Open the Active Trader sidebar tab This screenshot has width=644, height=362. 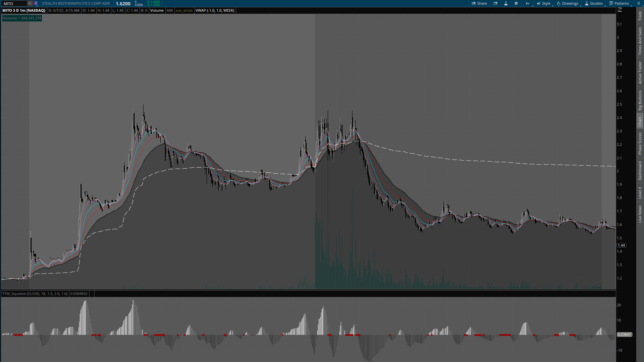640,72
